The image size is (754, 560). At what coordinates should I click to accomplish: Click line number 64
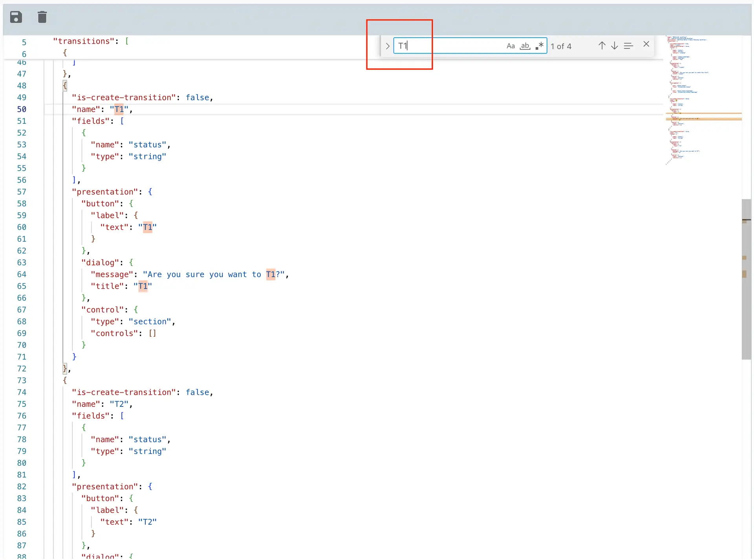(22, 274)
